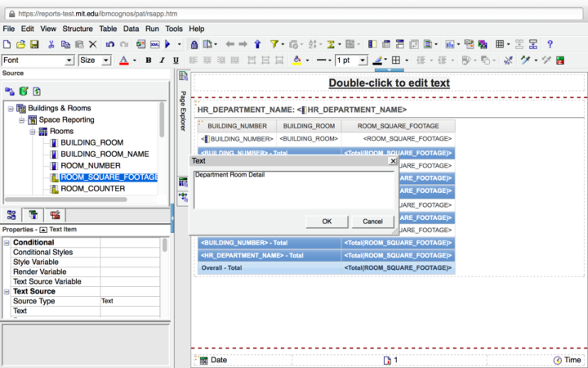Image resolution: width=588 pixels, height=368 pixels.
Task: Click the Summarize sigma icon
Action: pyautogui.click(x=332, y=44)
